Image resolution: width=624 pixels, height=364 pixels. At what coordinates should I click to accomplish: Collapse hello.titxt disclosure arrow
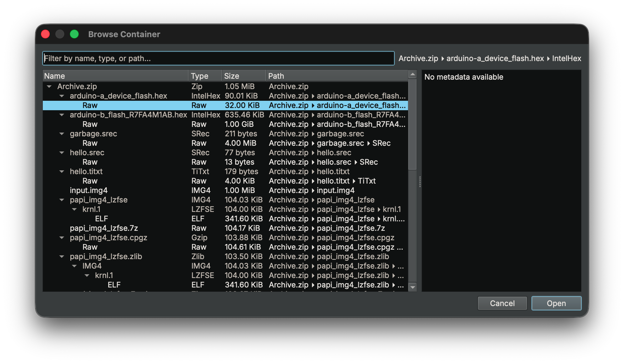pos(62,172)
